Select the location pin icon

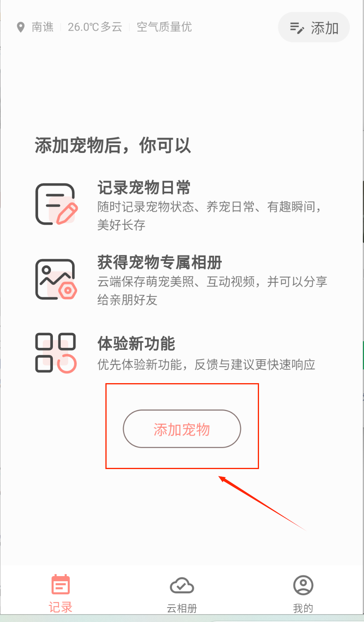click(21, 27)
